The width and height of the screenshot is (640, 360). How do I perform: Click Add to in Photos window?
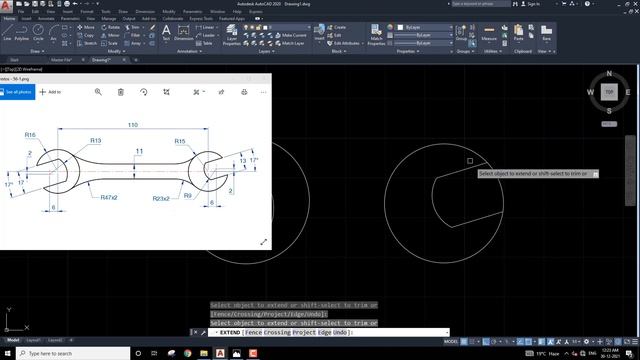pos(50,92)
